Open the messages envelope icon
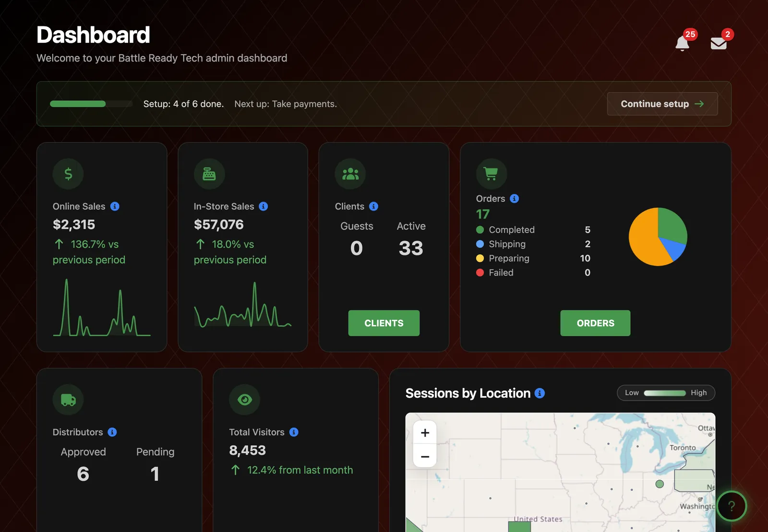The image size is (768, 532). pyautogui.click(x=719, y=44)
